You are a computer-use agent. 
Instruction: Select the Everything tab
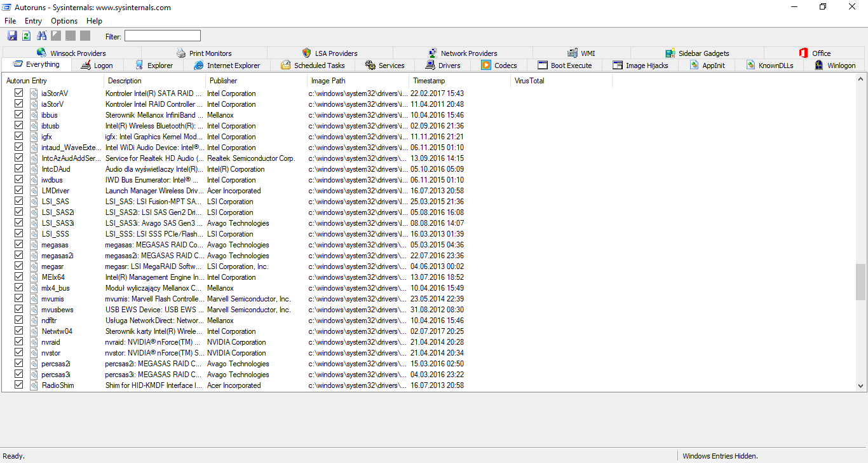pos(36,64)
